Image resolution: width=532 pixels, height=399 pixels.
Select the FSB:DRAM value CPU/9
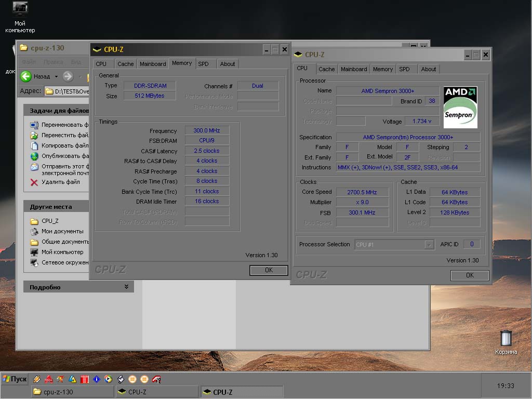207,140
